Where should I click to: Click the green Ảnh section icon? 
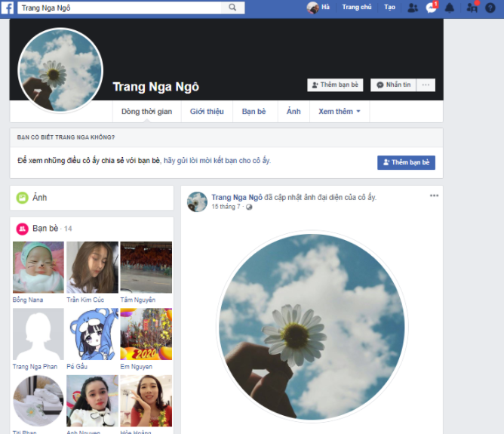coord(22,198)
